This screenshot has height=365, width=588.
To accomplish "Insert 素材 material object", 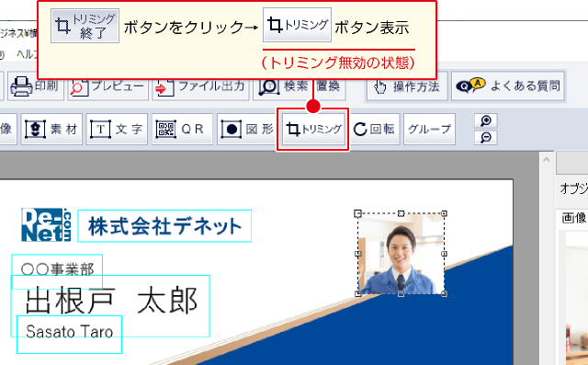I will 51,129.
